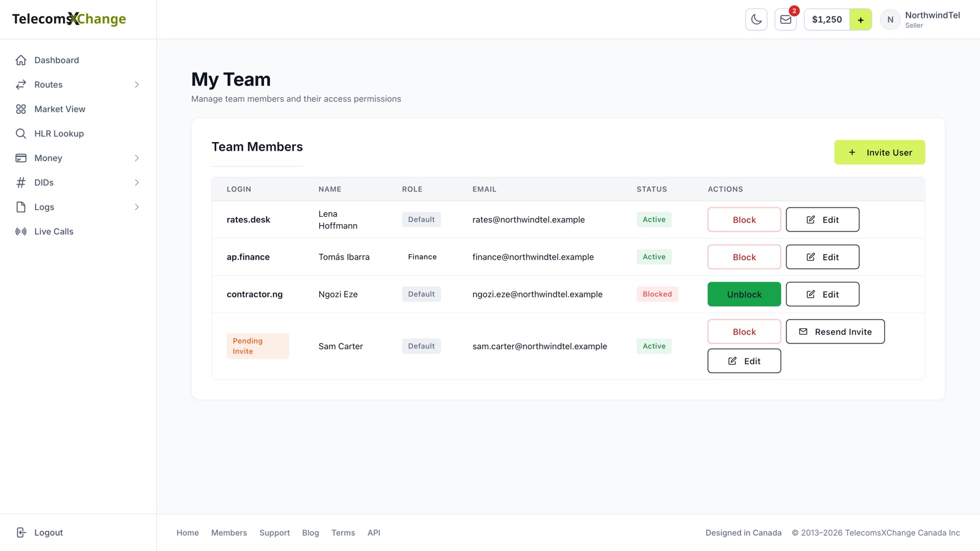The height and width of the screenshot is (551, 980).
Task: Click the Money card icon
Action: (x=21, y=158)
